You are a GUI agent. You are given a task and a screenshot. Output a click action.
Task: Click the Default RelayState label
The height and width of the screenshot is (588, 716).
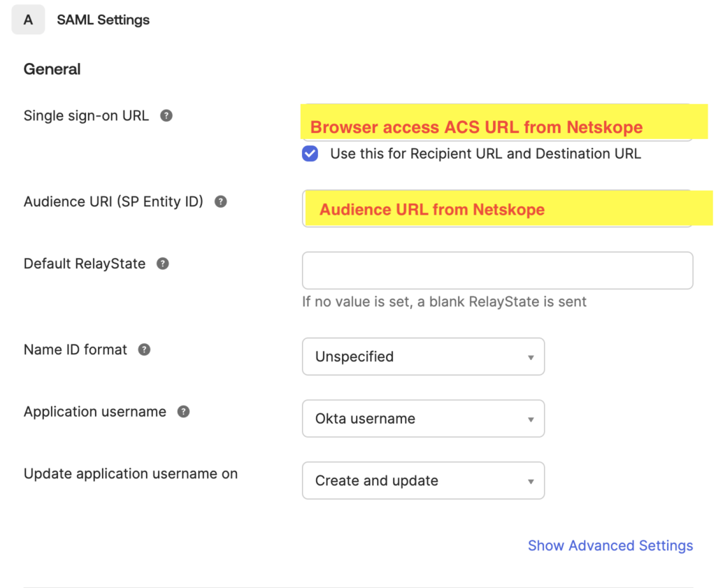coord(85,264)
